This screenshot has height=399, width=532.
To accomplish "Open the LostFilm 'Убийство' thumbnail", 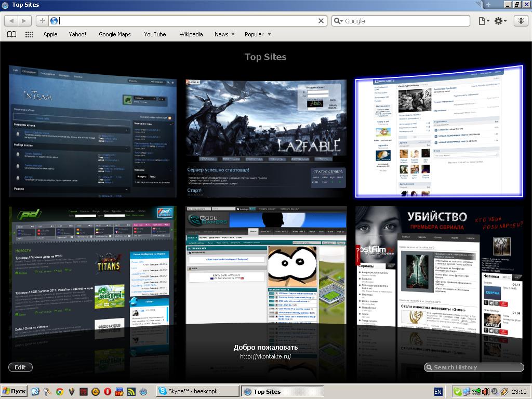I will (x=439, y=271).
